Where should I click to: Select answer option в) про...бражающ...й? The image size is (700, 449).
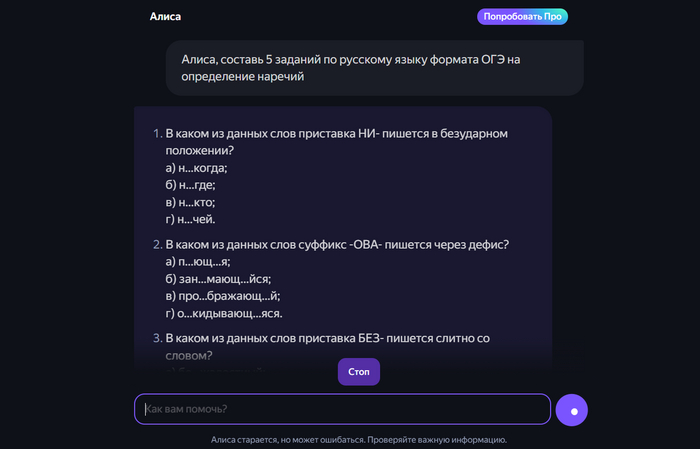click(223, 295)
